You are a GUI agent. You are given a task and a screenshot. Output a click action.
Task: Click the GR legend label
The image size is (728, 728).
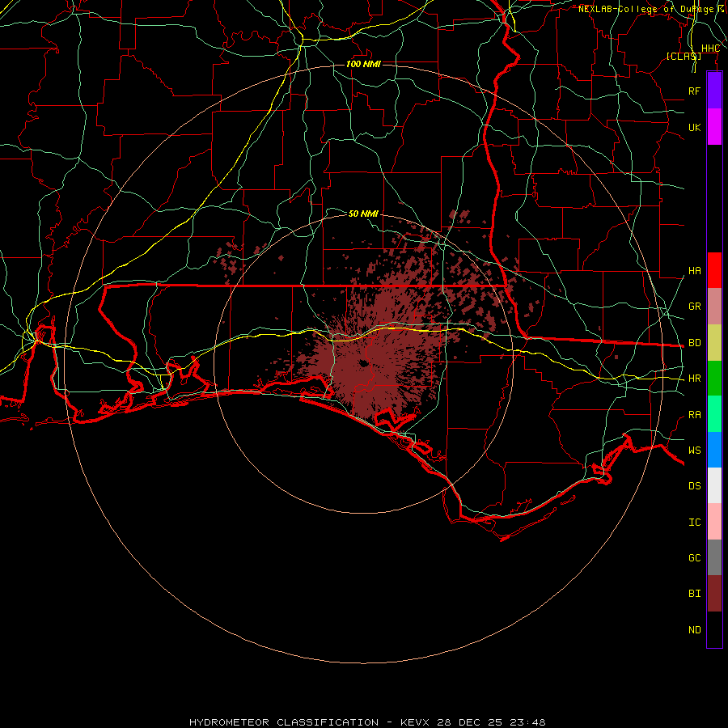pos(694,307)
